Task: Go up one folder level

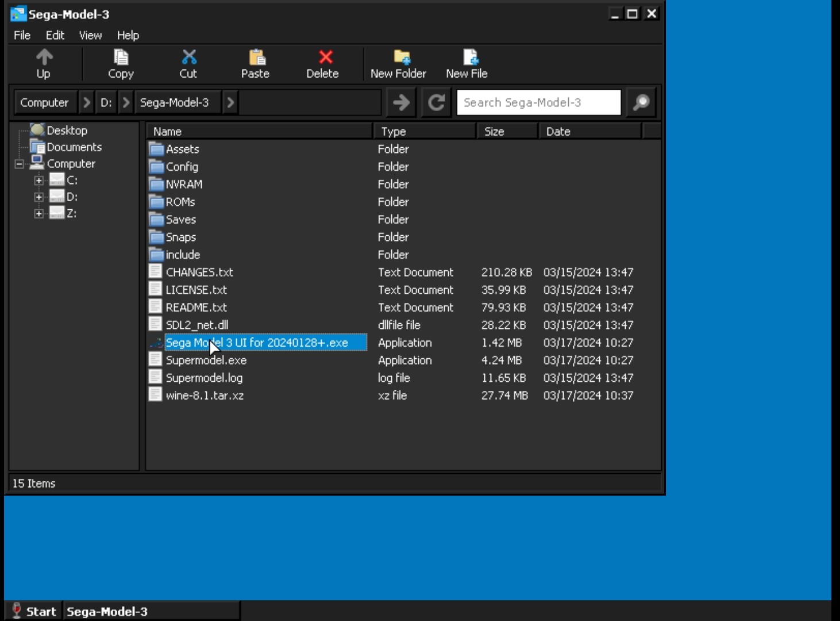Action: tap(44, 64)
